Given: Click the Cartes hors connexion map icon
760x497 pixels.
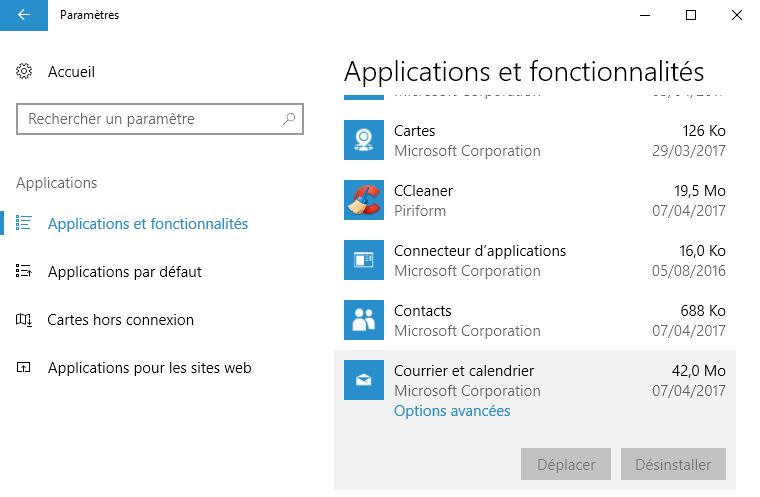Looking at the screenshot, I should 24,320.
